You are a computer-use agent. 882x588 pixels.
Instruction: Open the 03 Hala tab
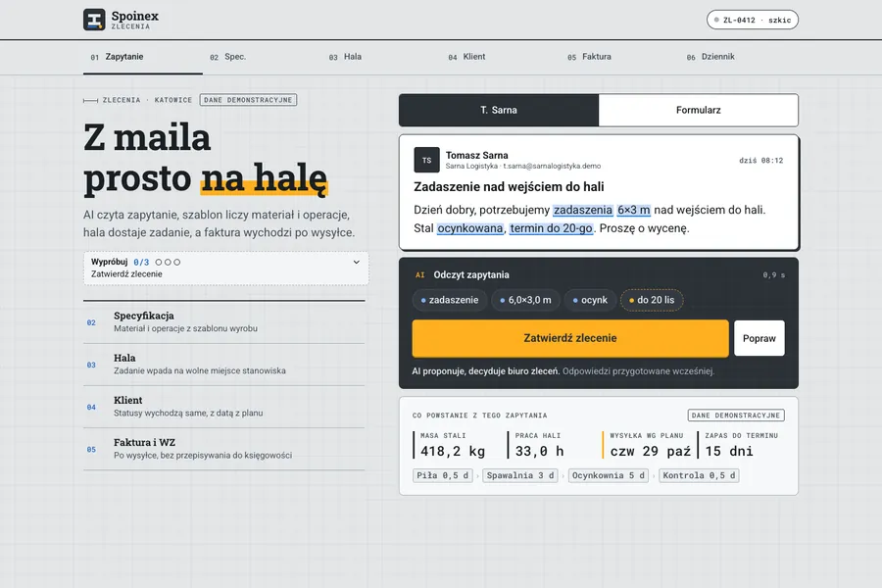[381, 57]
